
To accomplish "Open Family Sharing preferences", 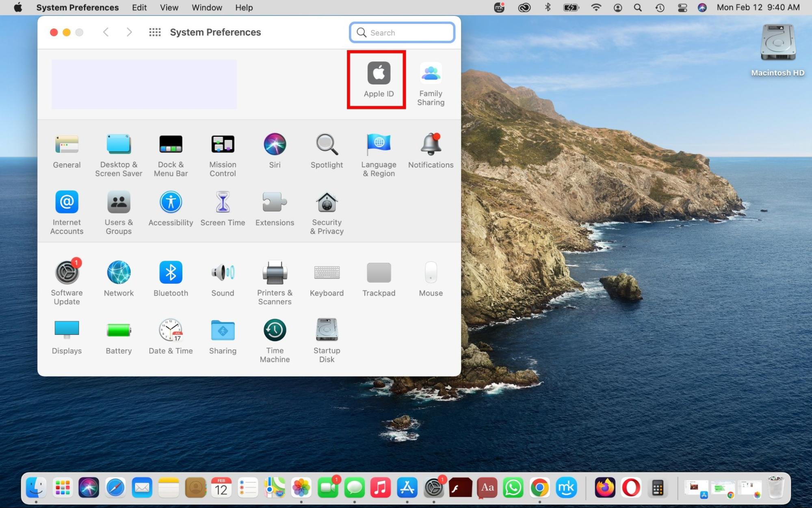I will [x=431, y=84].
